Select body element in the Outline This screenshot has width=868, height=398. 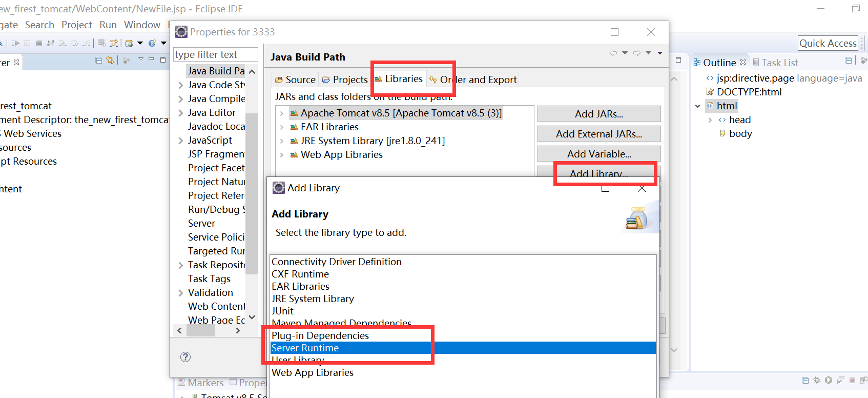pos(740,133)
